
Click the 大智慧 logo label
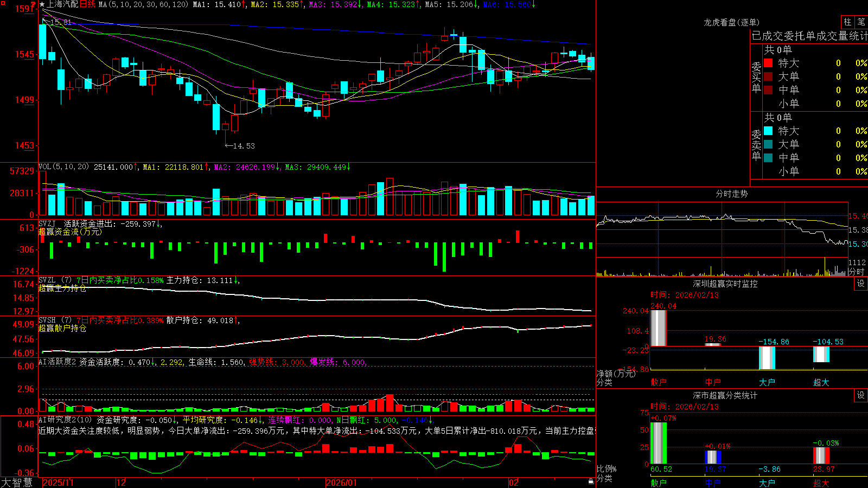coord(17,483)
